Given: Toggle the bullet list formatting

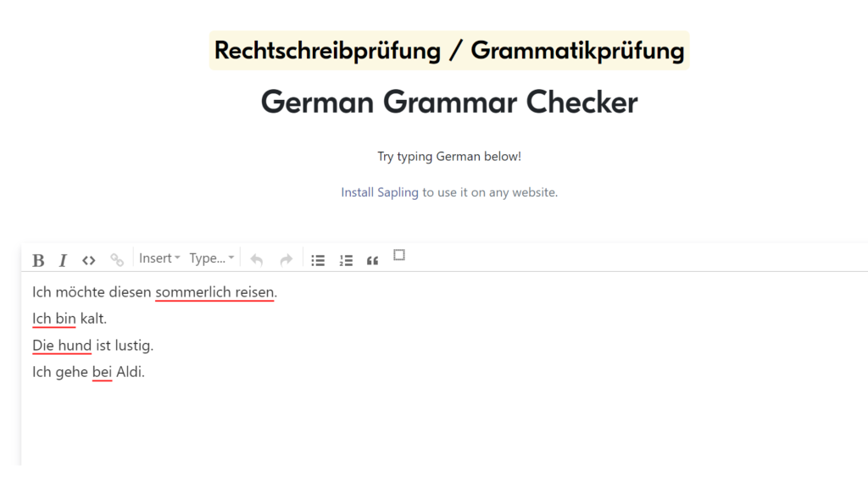Looking at the screenshot, I should (318, 259).
